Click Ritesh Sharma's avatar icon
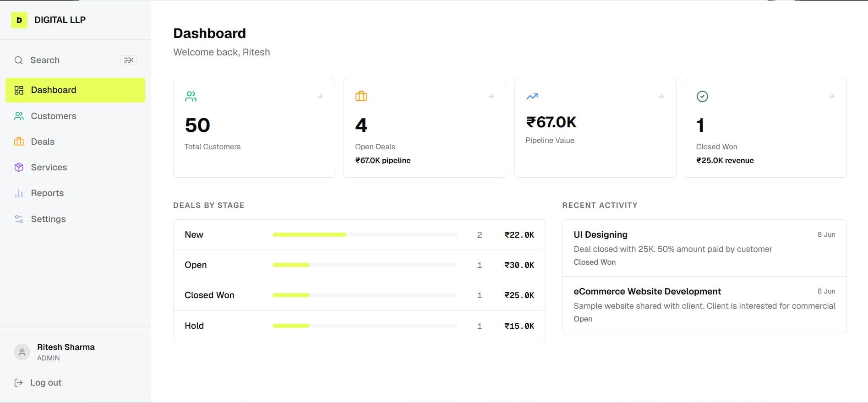 point(22,353)
